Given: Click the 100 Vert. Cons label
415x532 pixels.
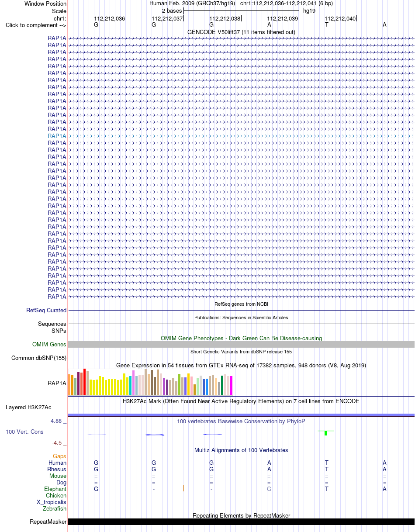Looking at the screenshot, I should click(x=24, y=432).
